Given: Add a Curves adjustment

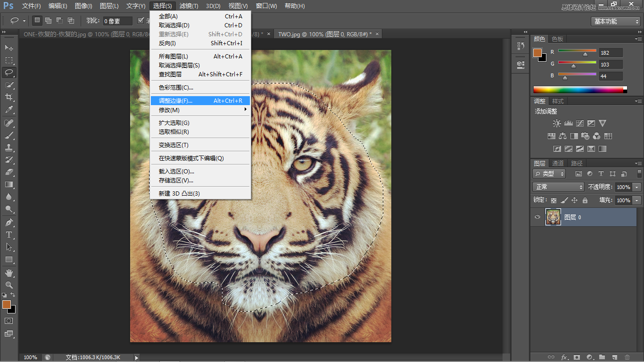Looking at the screenshot, I should pyautogui.click(x=579, y=123).
